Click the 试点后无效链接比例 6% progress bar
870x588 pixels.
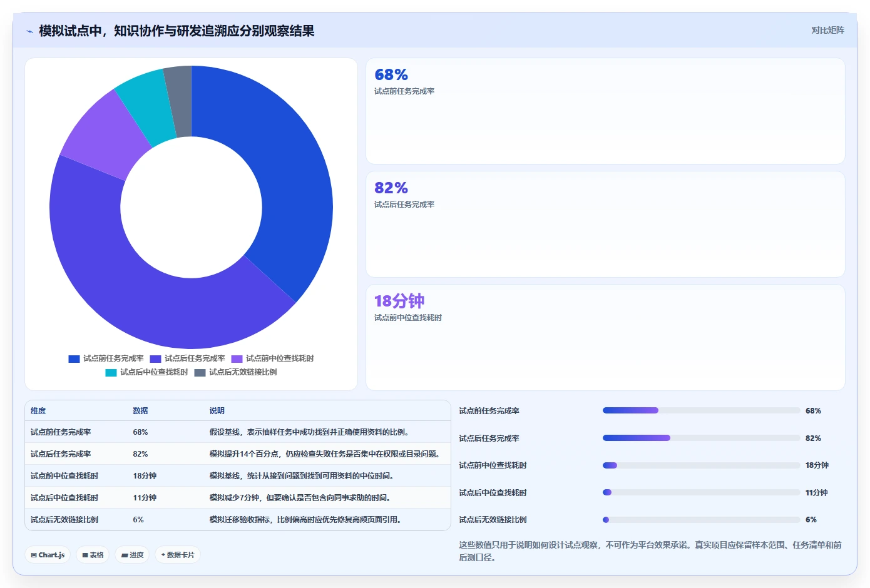701,520
